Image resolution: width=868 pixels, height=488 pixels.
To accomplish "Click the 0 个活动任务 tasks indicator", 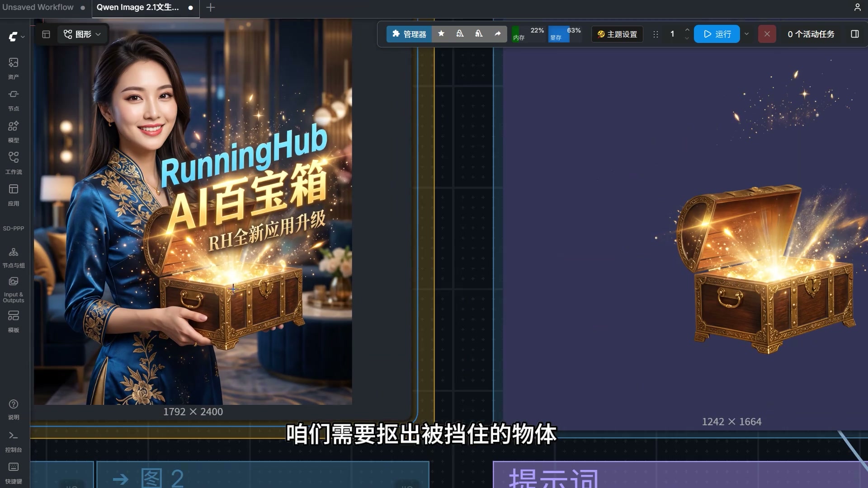I will click(x=811, y=34).
